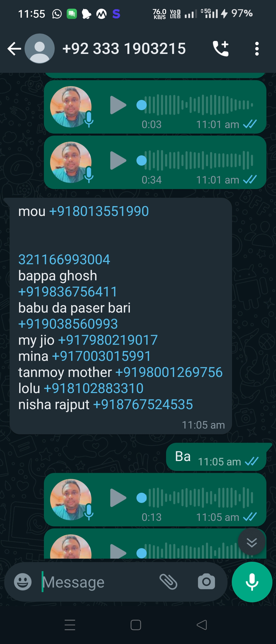Seek the 0:34 voice message slider dot
Screen dimensions: 276x644
tap(142, 160)
